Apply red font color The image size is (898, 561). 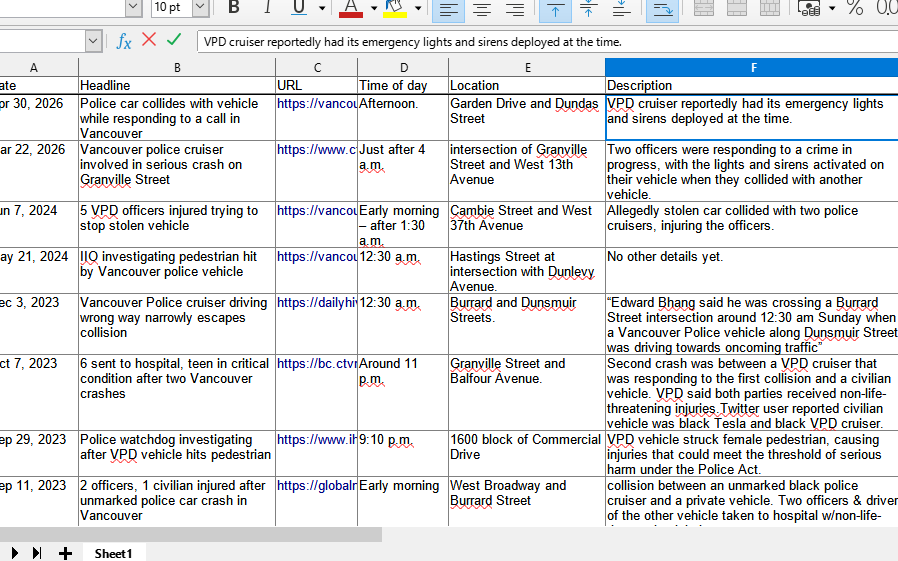click(x=350, y=8)
